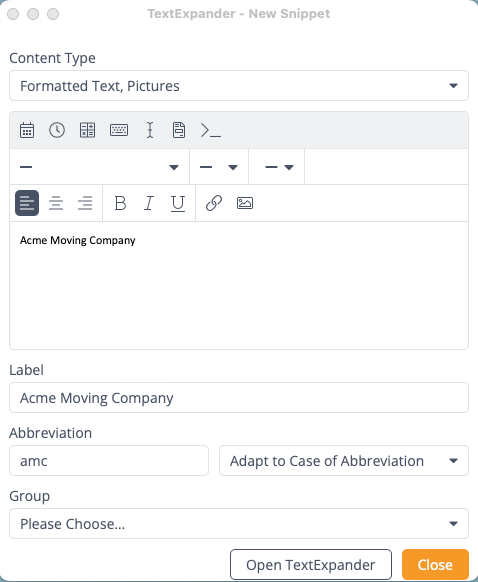The height and width of the screenshot is (582, 478).
Task: Toggle center text alignment
Action: click(56, 203)
